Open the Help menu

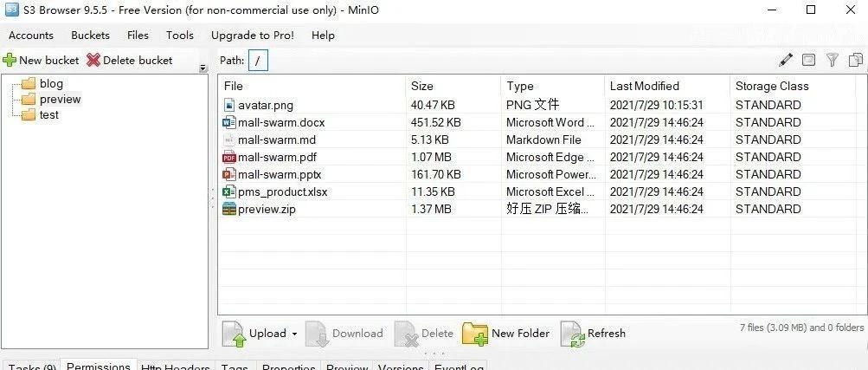323,36
